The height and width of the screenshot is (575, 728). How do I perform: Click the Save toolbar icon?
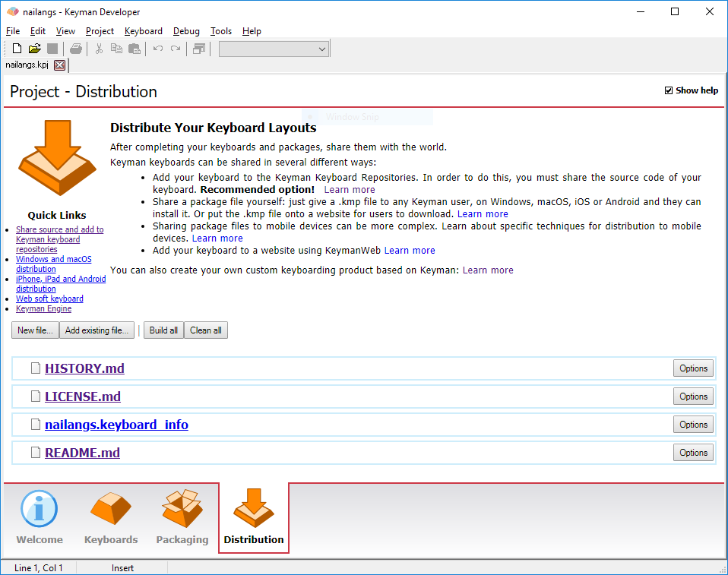pos(52,49)
